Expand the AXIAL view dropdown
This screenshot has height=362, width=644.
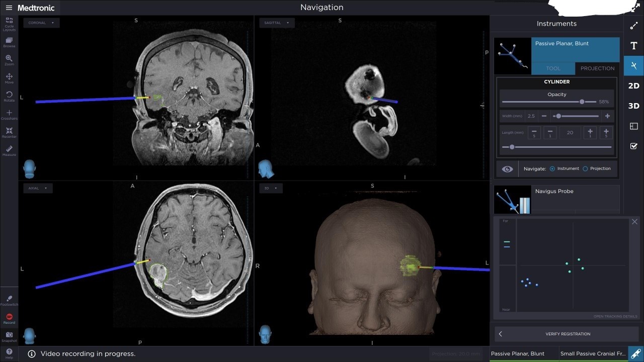[x=38, y=188]
